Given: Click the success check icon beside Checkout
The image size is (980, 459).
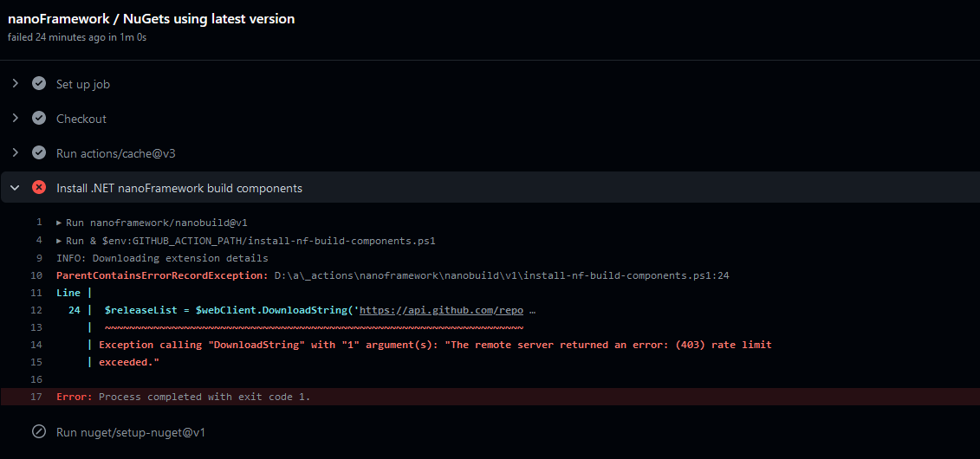Looking at the screenshot, I should click(x=39, y=119).
